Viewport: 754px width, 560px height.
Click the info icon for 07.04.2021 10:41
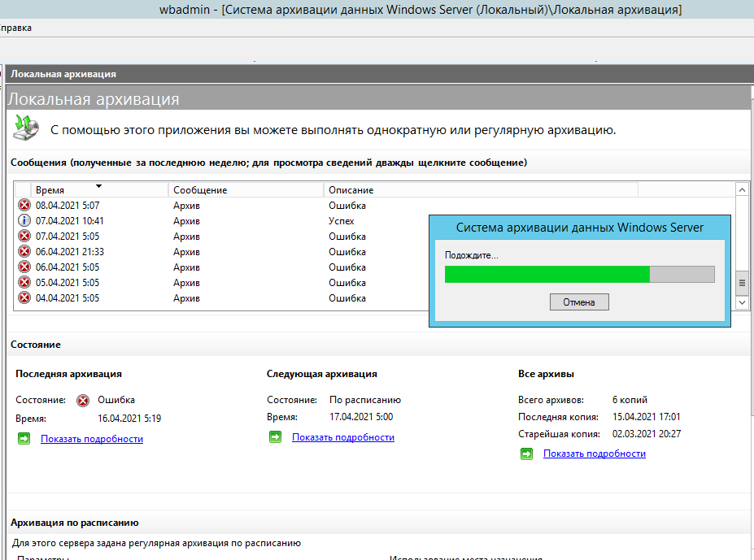pos(24,220)
